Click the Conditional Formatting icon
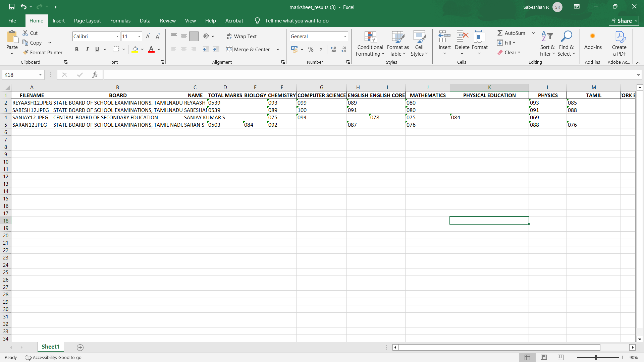 (x=370, y=38)
